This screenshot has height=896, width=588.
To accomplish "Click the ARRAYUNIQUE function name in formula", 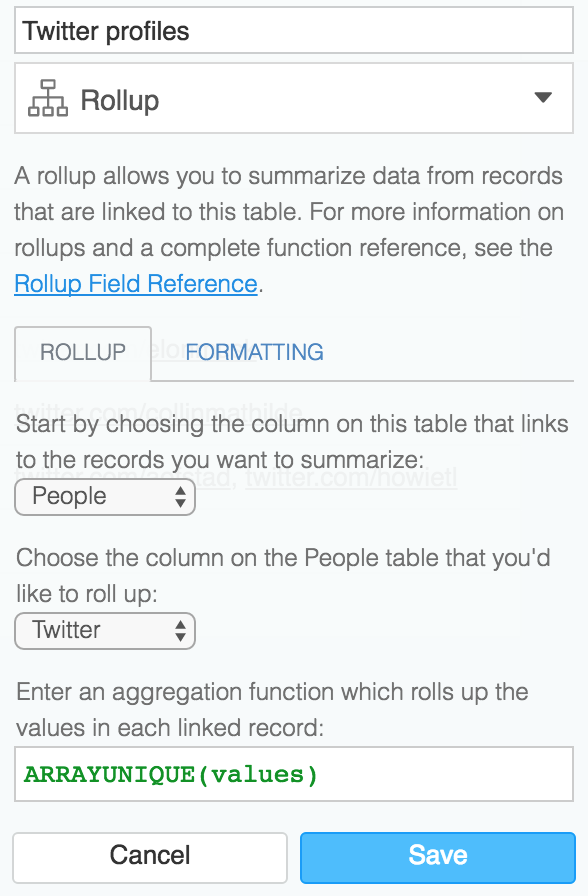I will [x=110, y=775].
